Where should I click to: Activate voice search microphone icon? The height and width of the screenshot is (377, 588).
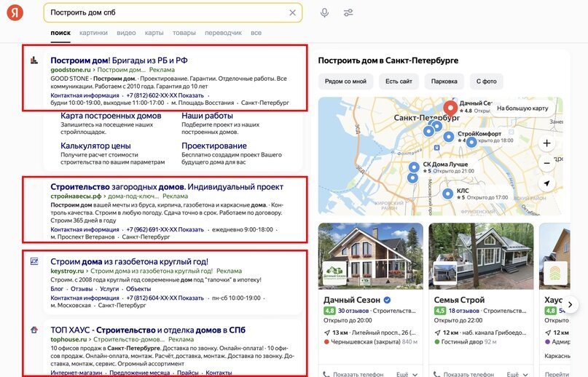(325, 13)
